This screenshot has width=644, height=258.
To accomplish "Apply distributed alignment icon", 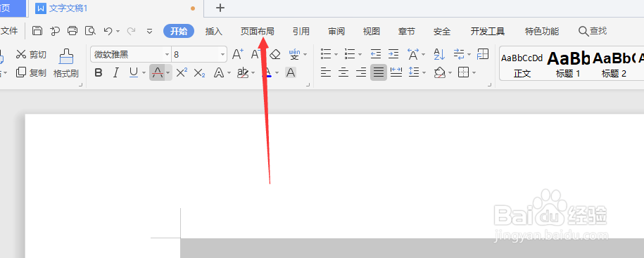I will tap(396, 72).
